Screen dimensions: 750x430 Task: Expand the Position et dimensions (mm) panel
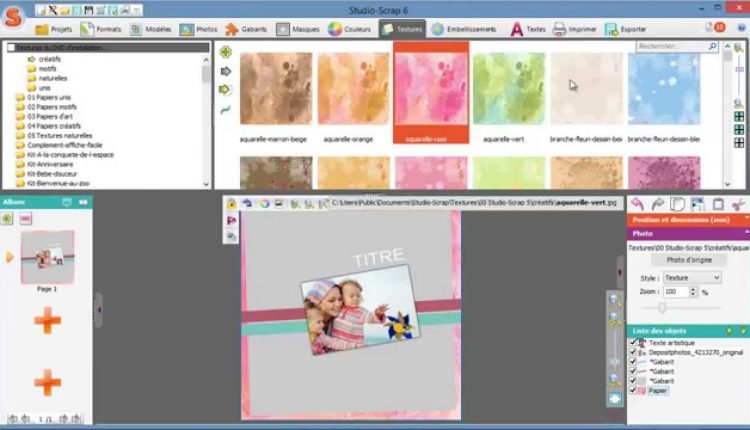688,220
